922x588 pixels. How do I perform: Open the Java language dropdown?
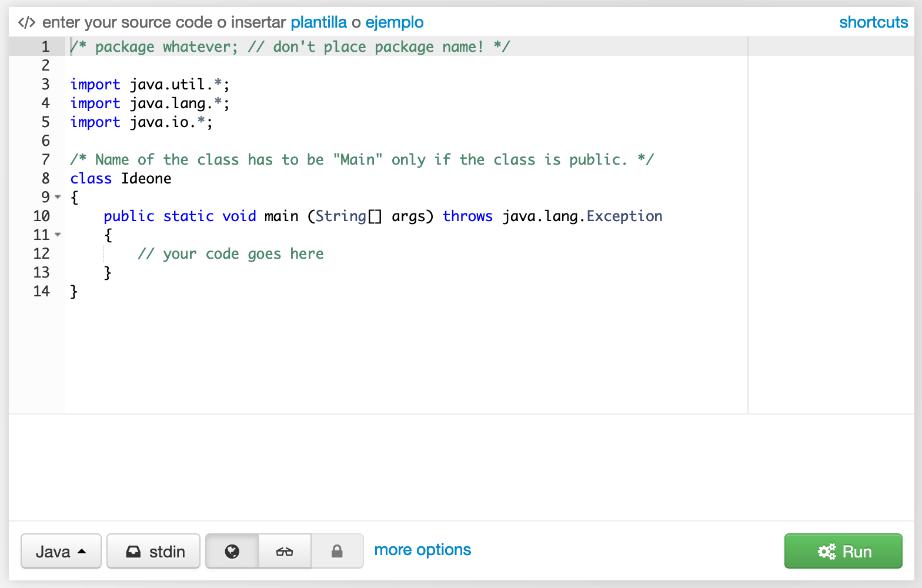(61, 552)
